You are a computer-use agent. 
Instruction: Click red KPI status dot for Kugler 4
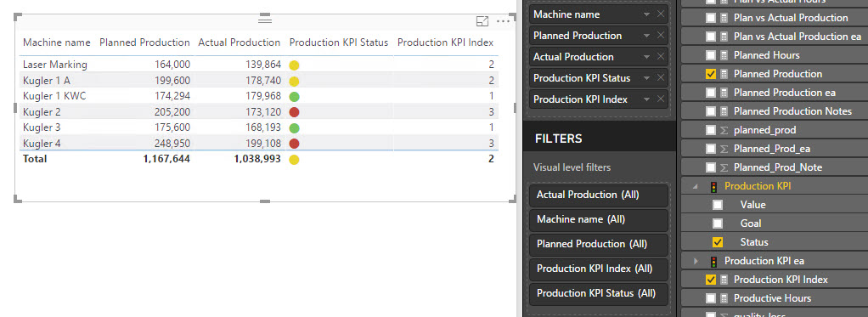[x=294, y=144]
